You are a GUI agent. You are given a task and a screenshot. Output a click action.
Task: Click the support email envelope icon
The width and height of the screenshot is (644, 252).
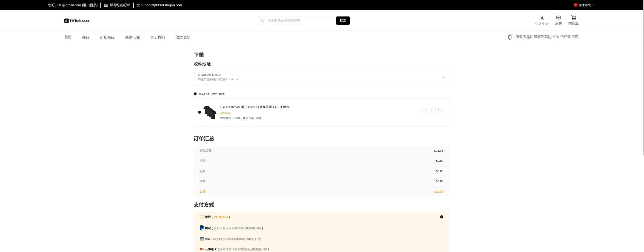pos(138,5)
